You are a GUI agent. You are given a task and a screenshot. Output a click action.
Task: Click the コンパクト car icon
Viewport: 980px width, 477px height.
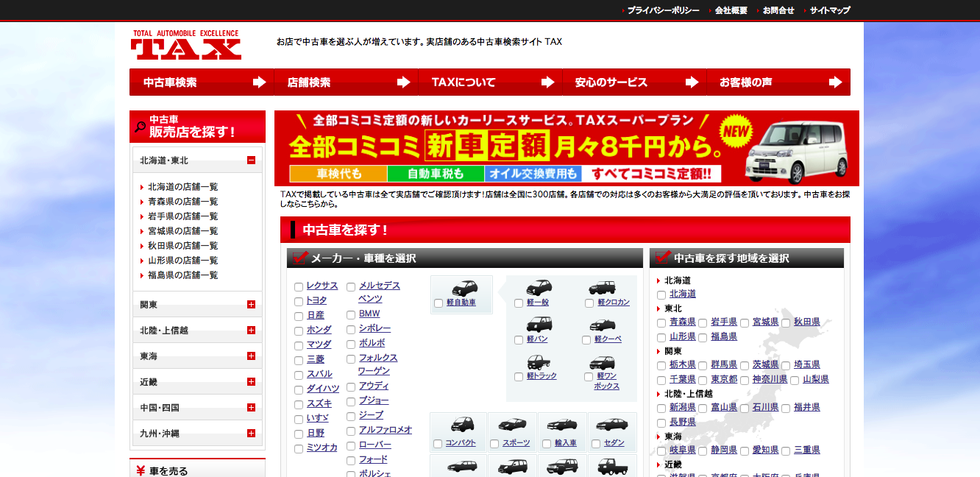pyautogui.click(x=462, y=425)
